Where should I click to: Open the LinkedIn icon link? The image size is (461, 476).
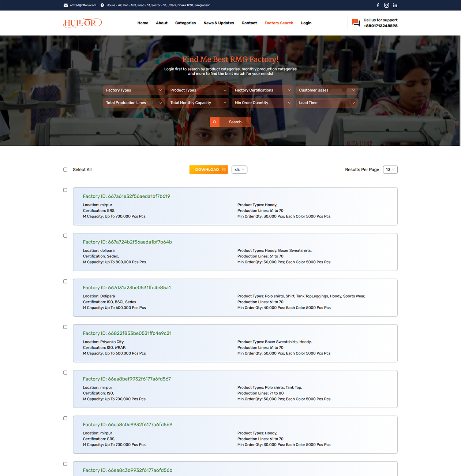click(395, 5)
